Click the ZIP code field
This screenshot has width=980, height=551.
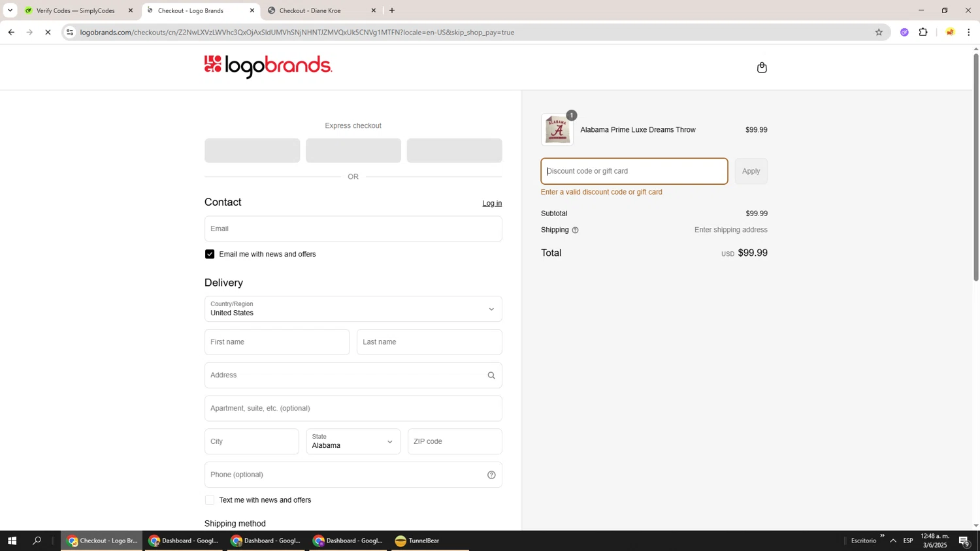pos(455,441)
